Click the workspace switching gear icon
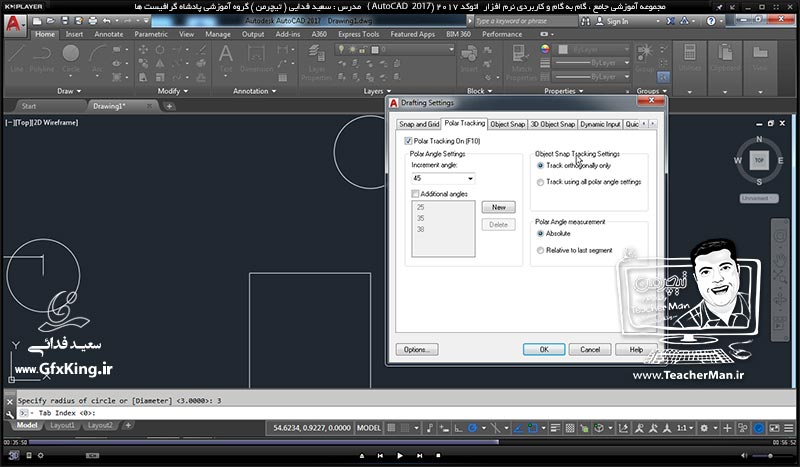 pyautogui.click(x=704, y=428)
